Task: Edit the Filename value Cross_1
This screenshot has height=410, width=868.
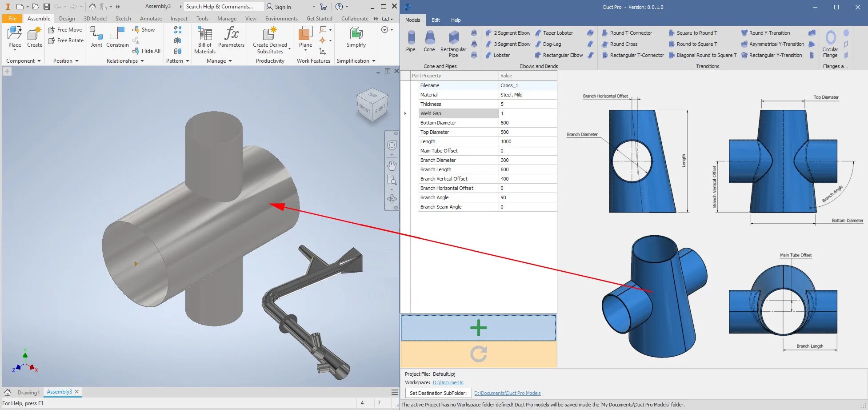Action: 528,85
